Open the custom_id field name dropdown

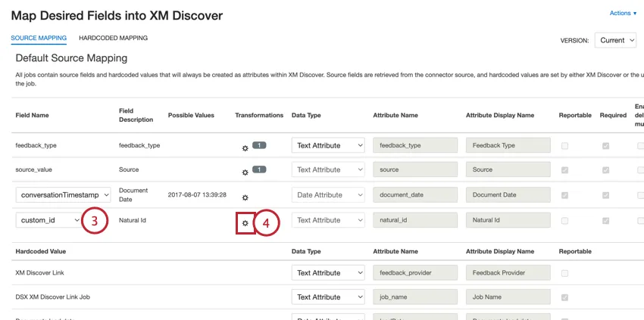click(49, 220)
